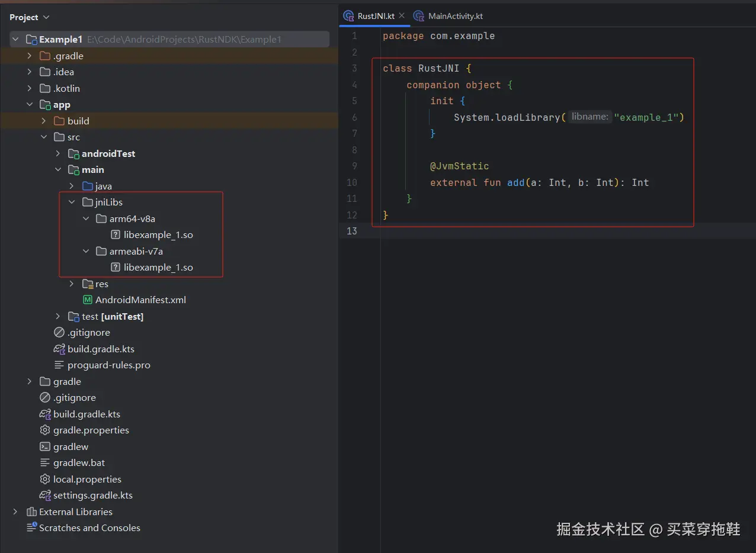The width and height of the screenshot is (756, 553).
Task: Select AndroidManifest.xml in the tree
Action: 140,300
